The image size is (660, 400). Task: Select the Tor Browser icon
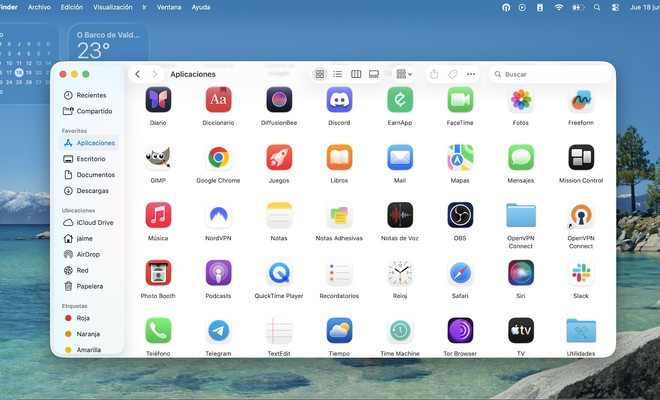pos(460,331)
